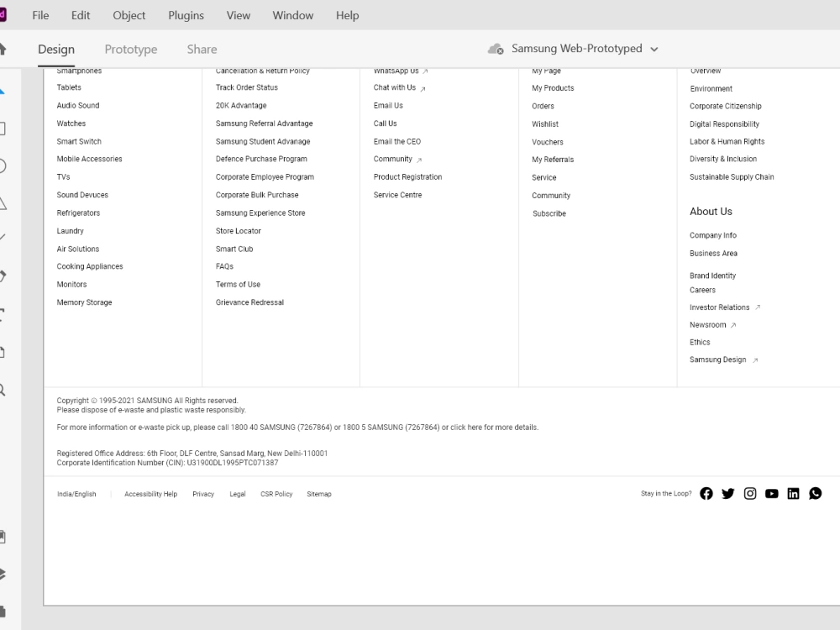Click the external-link arrow next to Newsroom
840x630 pixels.
click(733, 325)
